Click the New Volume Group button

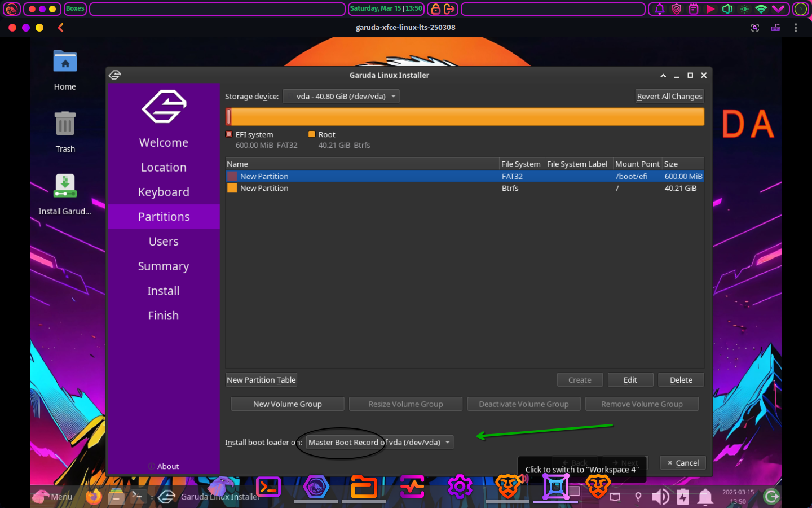pyautogui.click(x=288, y=404)
